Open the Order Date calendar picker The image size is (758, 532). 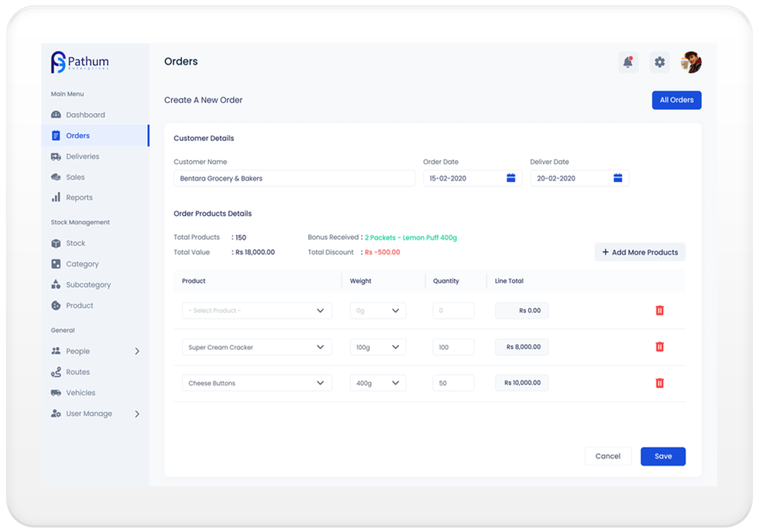pos(510,178)
